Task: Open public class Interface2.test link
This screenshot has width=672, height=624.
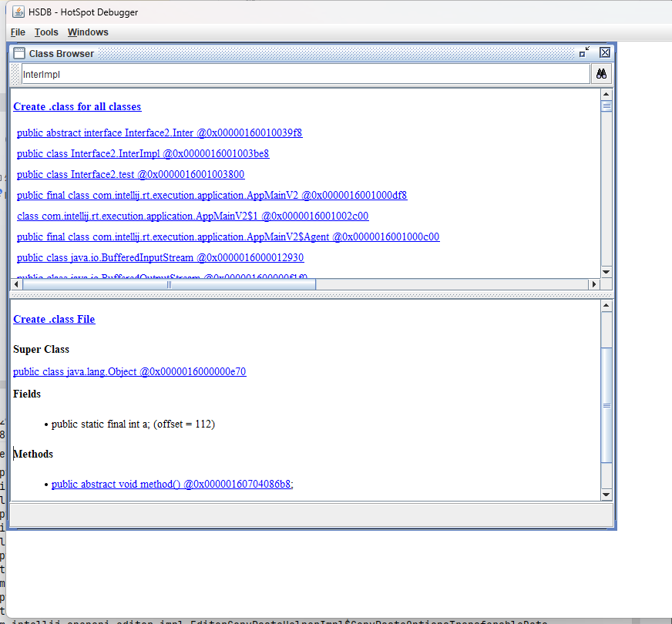Action: click(x=131, y=174)
